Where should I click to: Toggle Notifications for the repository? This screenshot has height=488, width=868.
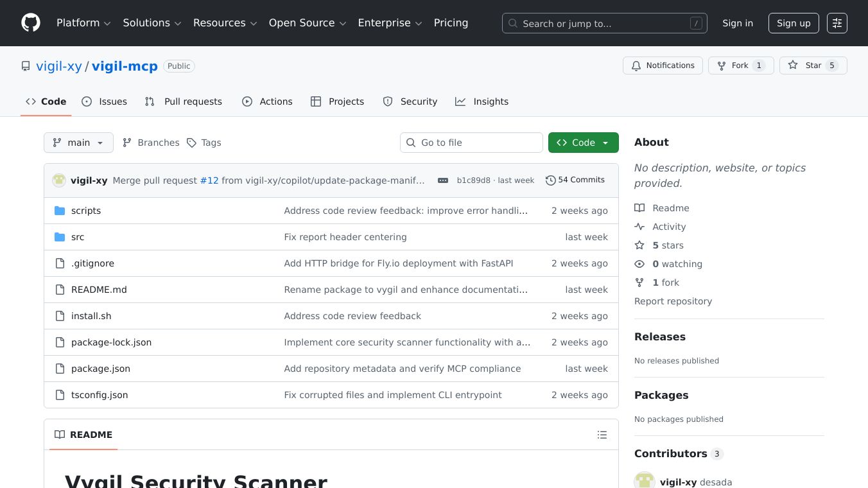click(x=663, y=65)
